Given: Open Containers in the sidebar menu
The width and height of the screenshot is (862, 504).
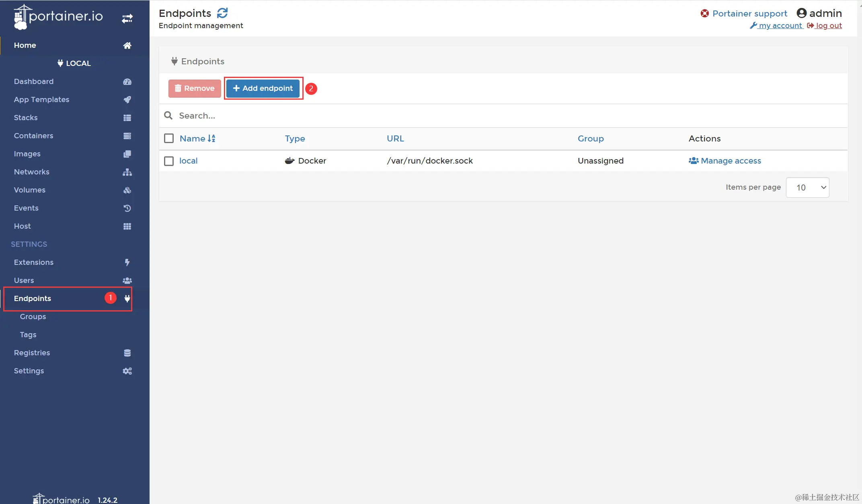Looking at the screenshot, I should tap(33, 136).
